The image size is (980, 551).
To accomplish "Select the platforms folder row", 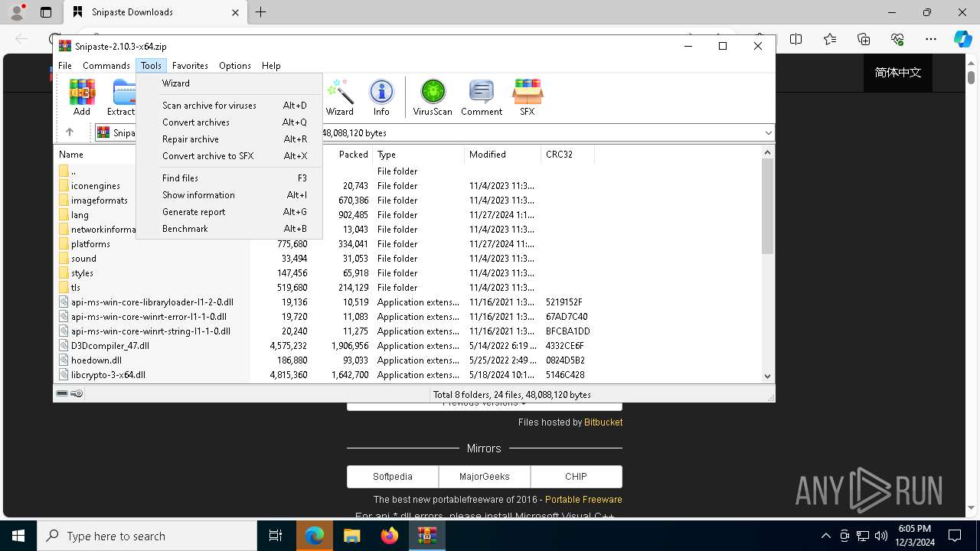I will [x=408, y=244].
